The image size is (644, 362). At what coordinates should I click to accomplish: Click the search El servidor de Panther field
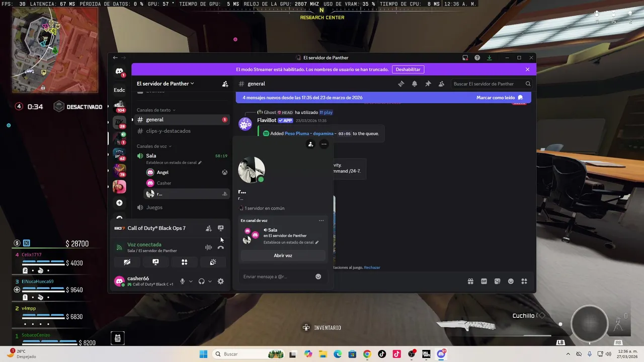[x=492, y=84]
